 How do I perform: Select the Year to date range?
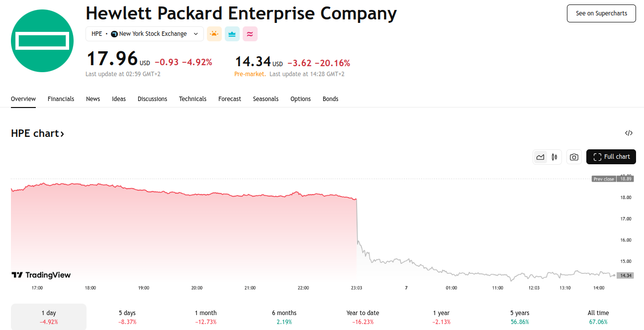363,317
